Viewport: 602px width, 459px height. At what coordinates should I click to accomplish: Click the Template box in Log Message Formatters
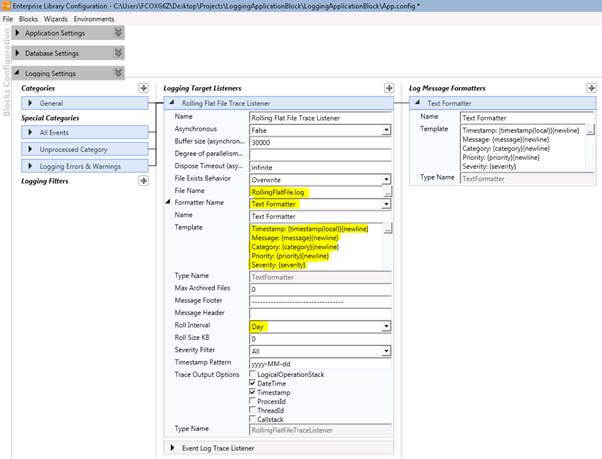523,148
